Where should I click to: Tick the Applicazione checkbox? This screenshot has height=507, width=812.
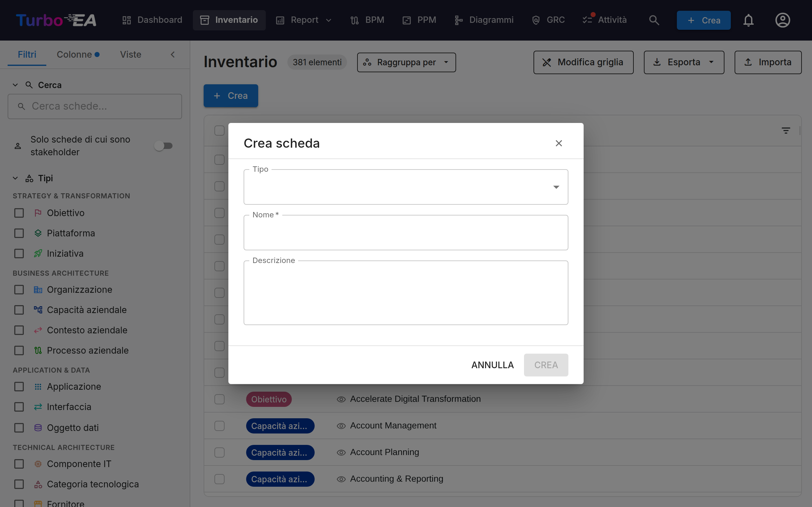click(x=19, y=387)
